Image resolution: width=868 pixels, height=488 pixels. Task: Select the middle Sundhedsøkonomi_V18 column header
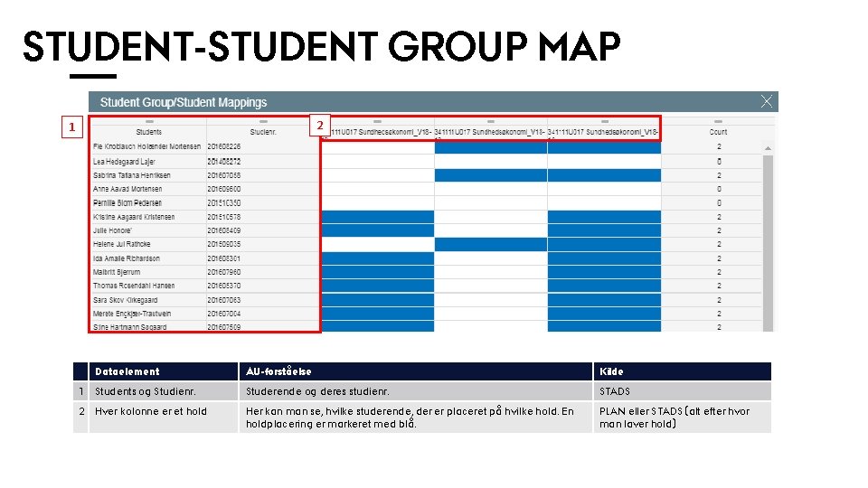pos(490,132)
